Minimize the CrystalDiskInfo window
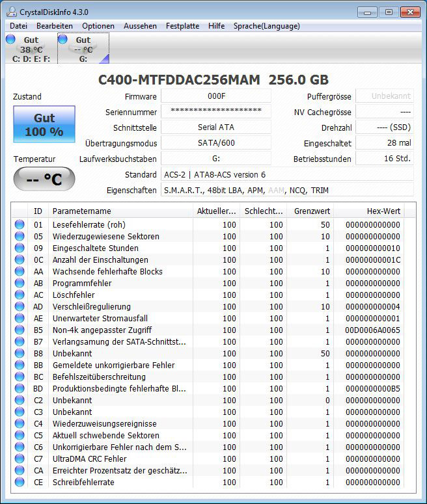427x504 pixels. [x=368, y=12]
